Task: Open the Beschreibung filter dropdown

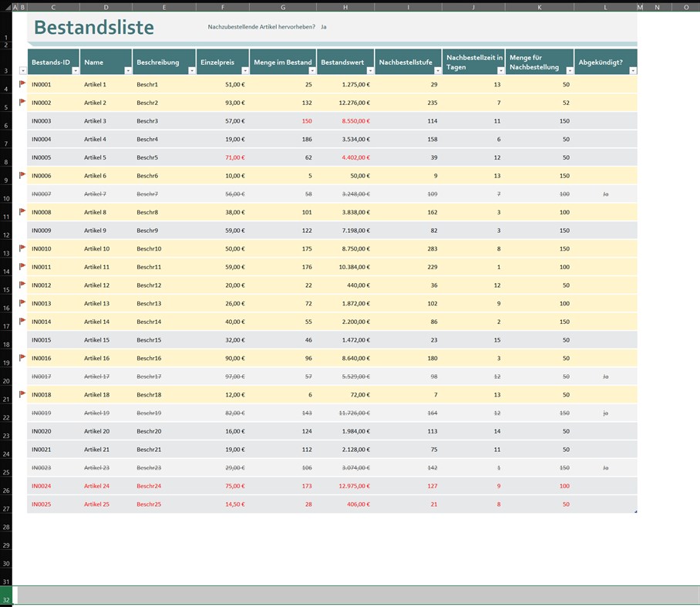Action: pyautogui.click(x=192, y=70)
